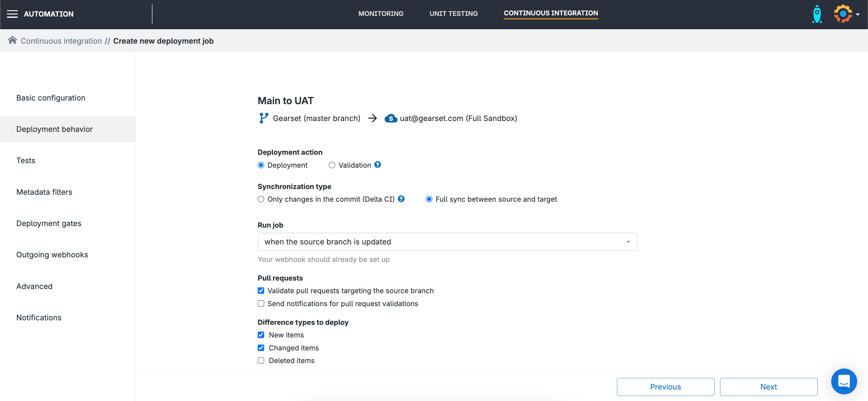Open the Unit Testing tab
Screen dimensions: 868x401
point(454,14)
